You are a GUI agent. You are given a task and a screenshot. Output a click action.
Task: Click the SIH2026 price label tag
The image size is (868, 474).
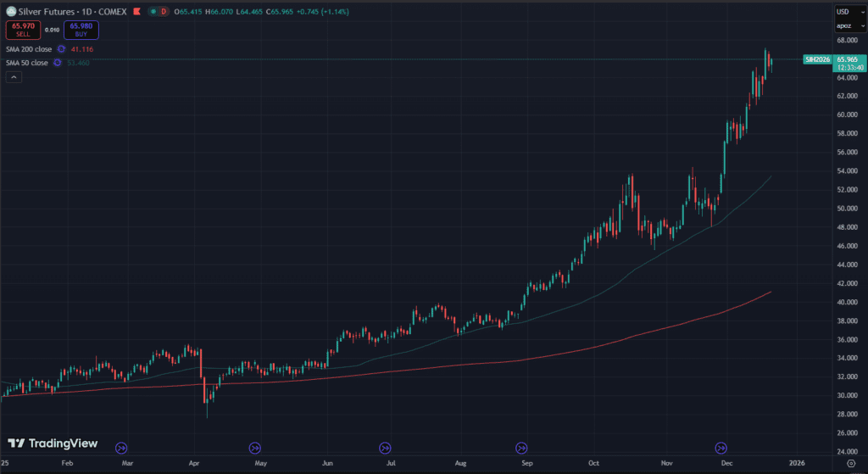817,59
